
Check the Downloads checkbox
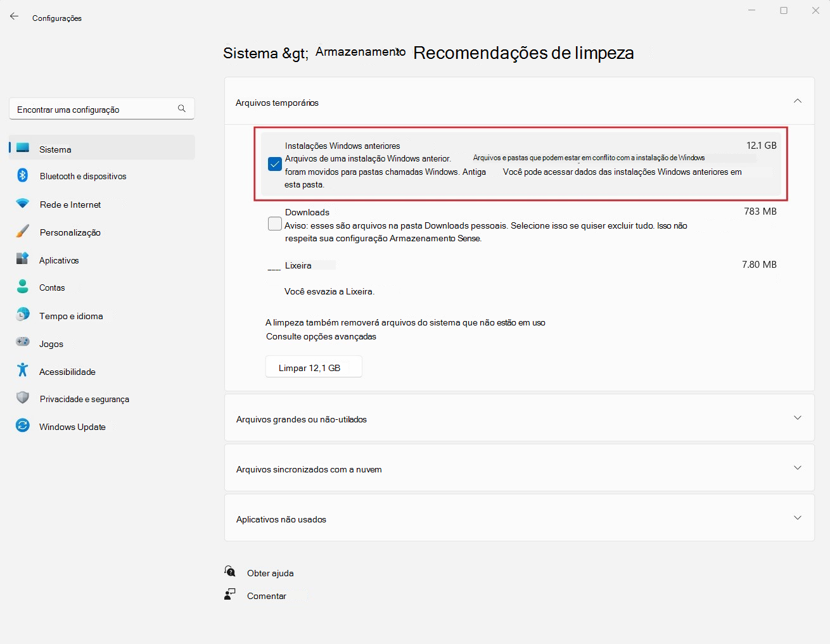click(x=275, y=224)
